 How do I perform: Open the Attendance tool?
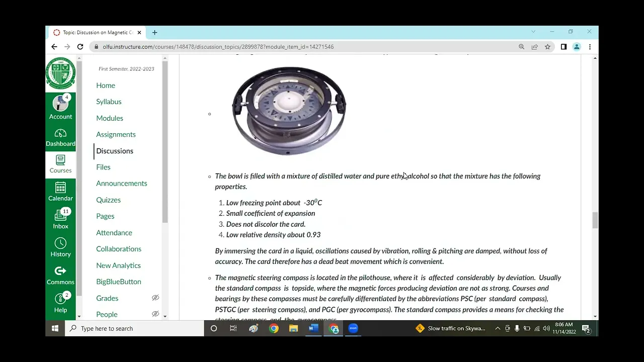point(114,233)
